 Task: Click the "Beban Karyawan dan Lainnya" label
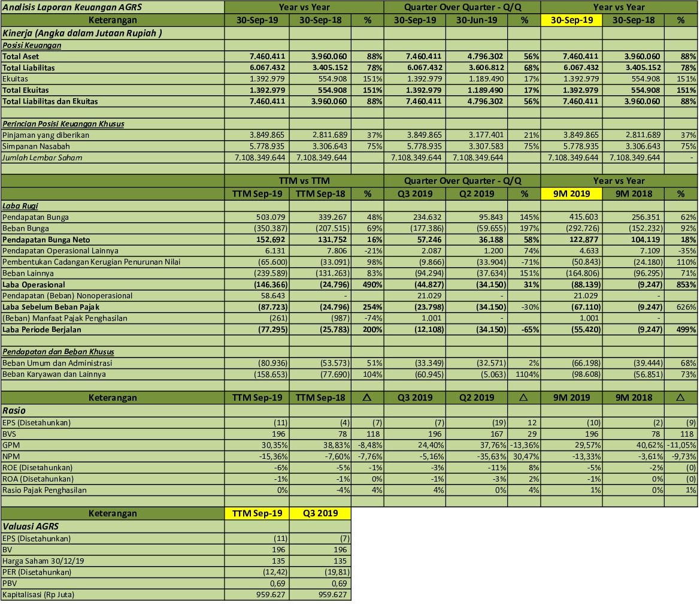coord(54,374)
